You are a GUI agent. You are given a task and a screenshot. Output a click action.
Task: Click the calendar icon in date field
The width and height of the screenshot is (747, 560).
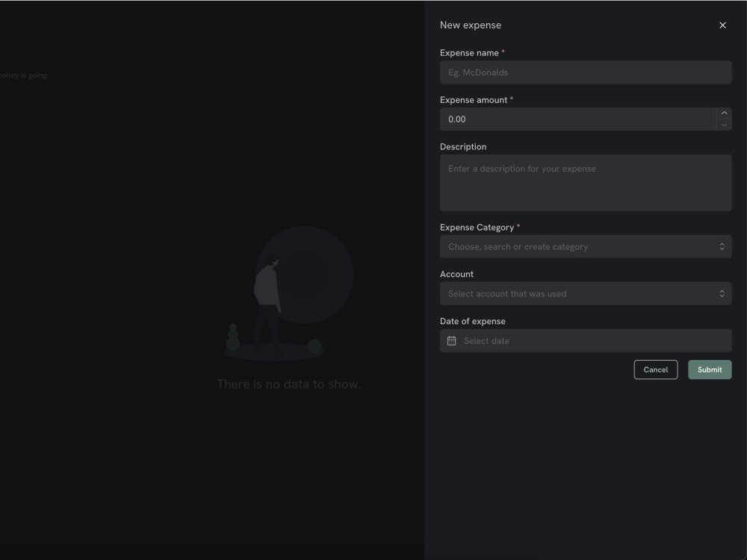pos(451,341)
